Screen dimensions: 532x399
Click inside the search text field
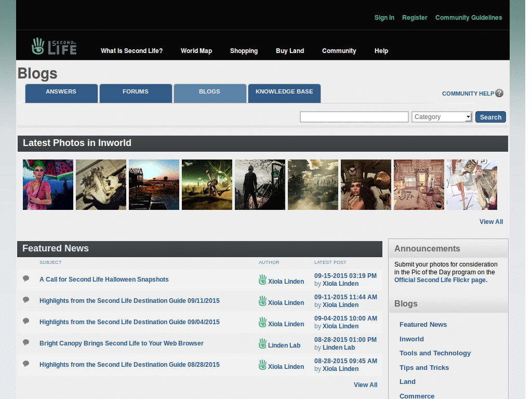pos(354,116)
